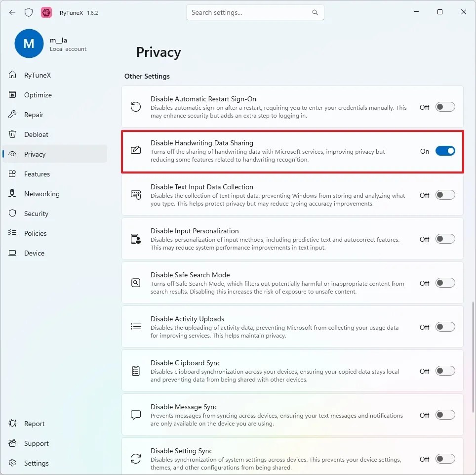Click the Search settings input field
This screenshot has width=476, height=475.
(255, 12)
